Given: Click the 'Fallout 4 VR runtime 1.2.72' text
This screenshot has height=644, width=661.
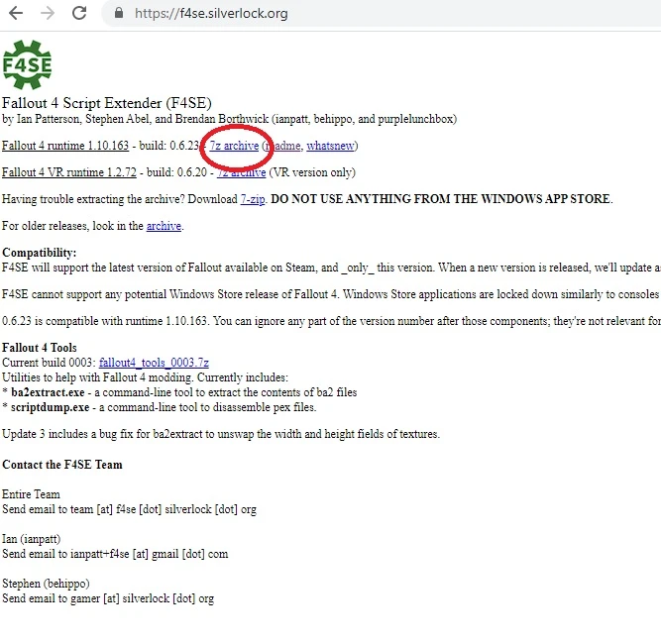Looking at the screenshot, I should tap(69, 172).
